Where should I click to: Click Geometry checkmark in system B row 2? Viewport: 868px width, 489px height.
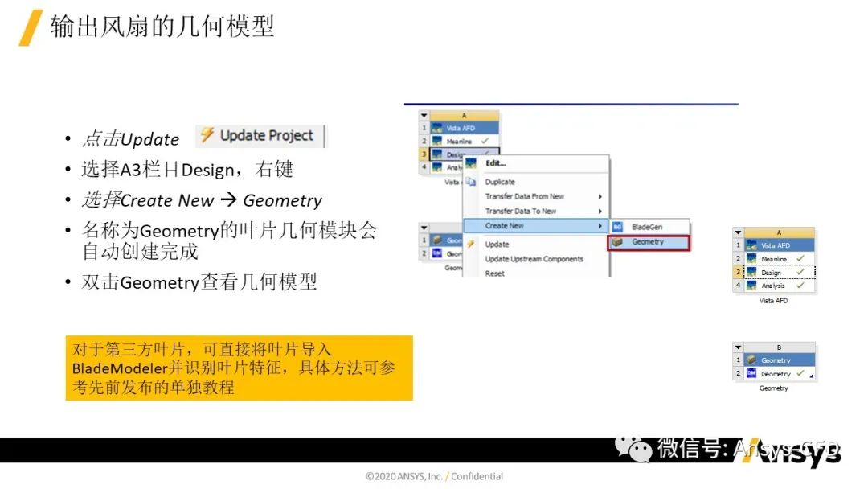[x=800, y=373]
